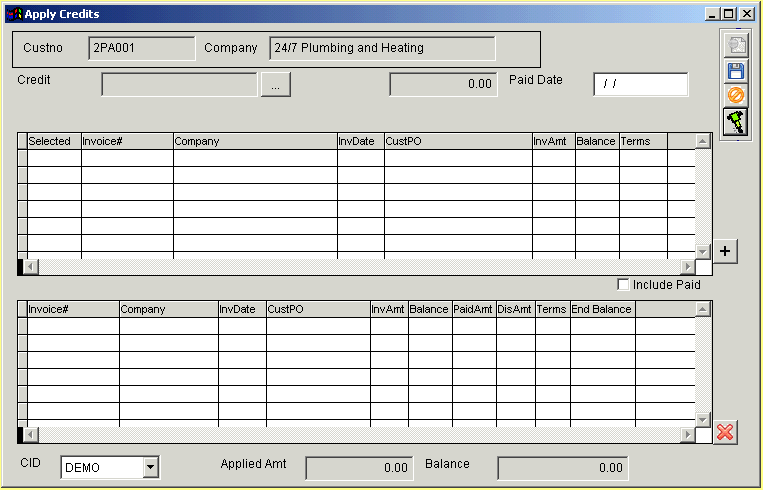This screenshot has height=490, width=763.
Task: Click the Invoice# column header in upper grid
Action: pyautogui.click(x=127, y=141)
